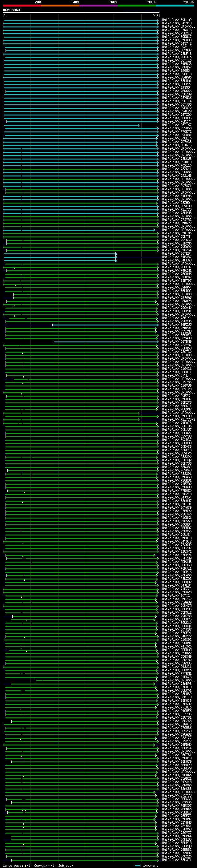This screenshot has height=868, width=197.
Task: Click the red 20% identity legend segment
Action: tap(22, 6)
